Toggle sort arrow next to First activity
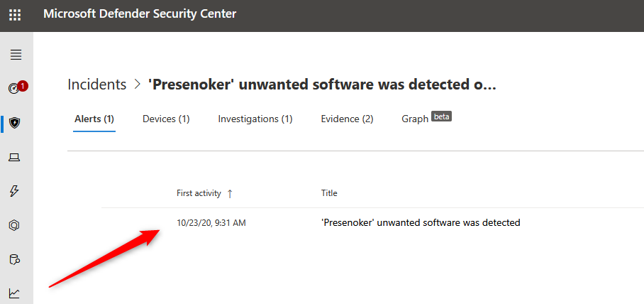The height and width of the screenshot is (304, 644). click(x=230, y=193)
